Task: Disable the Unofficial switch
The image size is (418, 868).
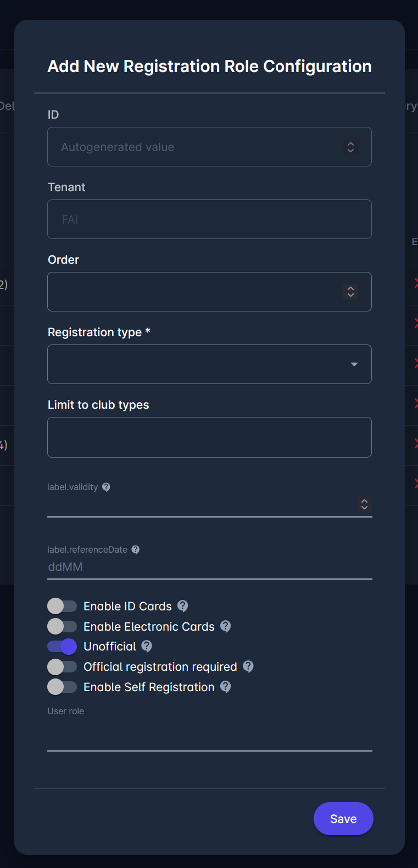Action: click(62, 647)
